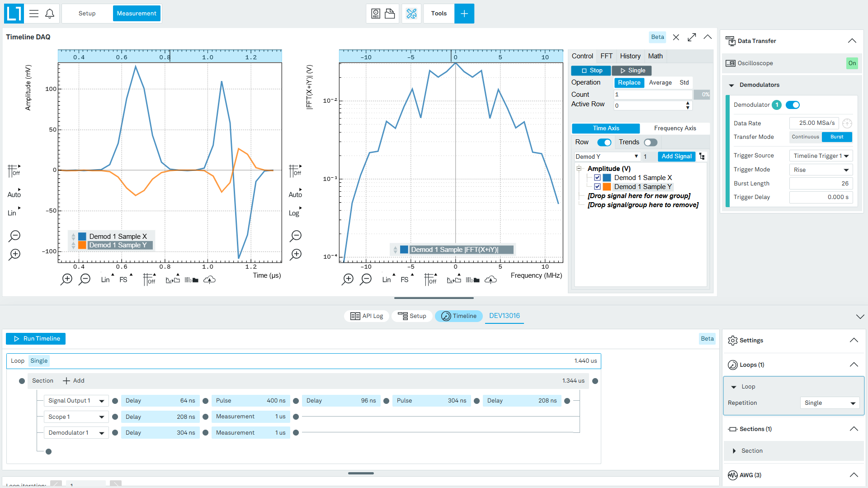This screenshot has height=488, width=868.
Task: Open the hamburger menu icon
Action: [34, 14]
